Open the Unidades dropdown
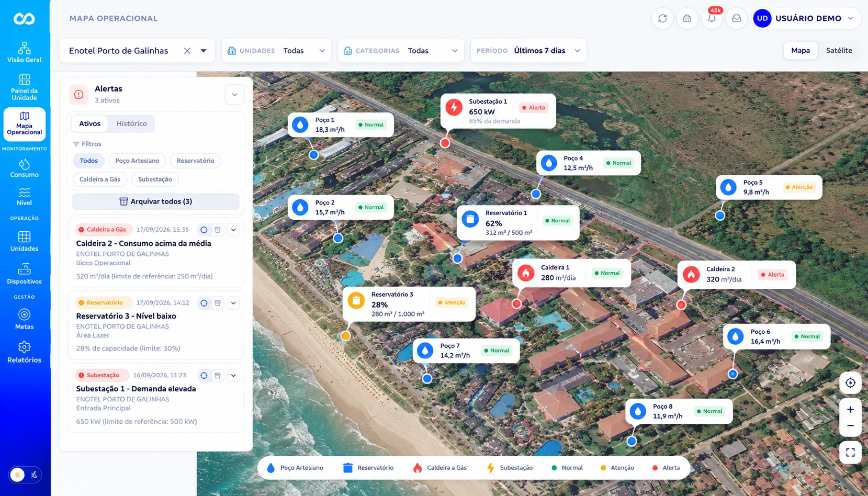 (276, 51)
